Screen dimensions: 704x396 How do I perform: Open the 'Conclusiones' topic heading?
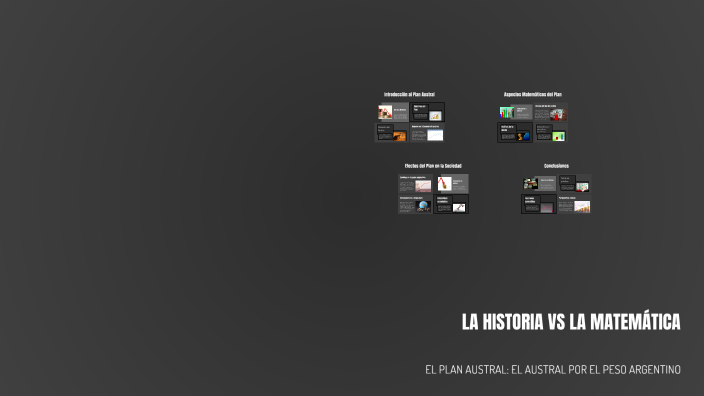556,166
